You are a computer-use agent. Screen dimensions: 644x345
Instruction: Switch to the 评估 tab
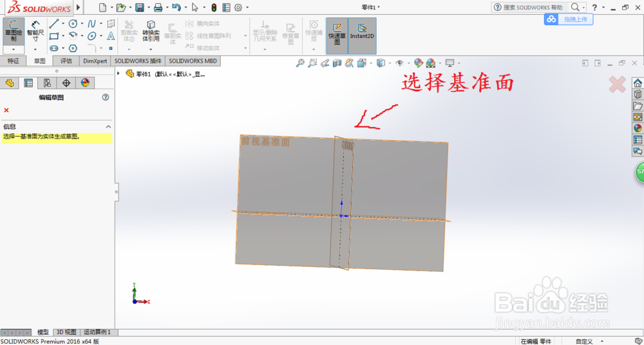[x=66, y=61]
